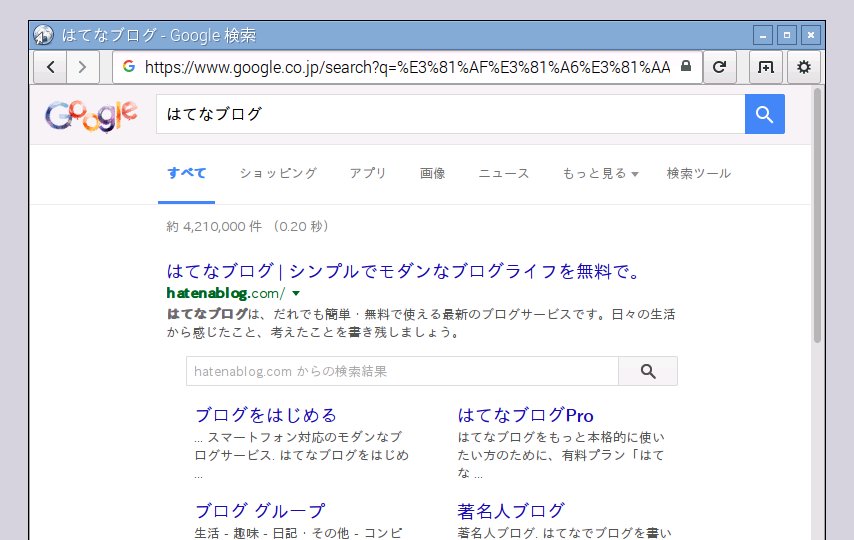Click the 約 4,210,000 件 result count text
854x540 pixels.
click(x=214, y=226)
